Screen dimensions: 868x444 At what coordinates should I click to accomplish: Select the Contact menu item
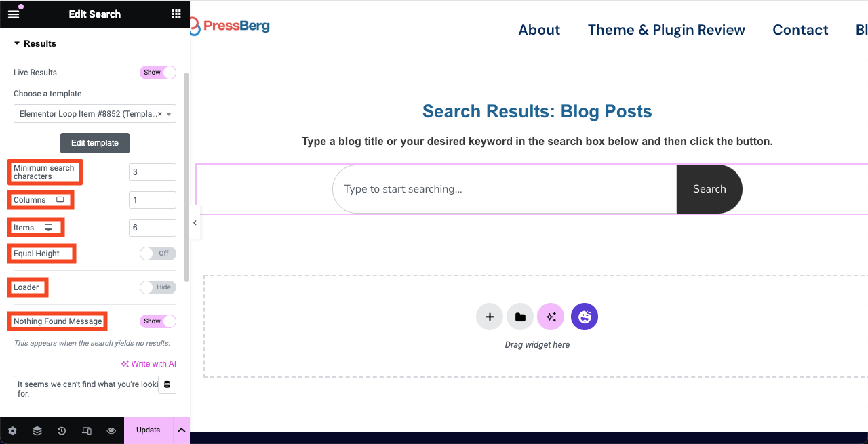(x=800, y=30)
